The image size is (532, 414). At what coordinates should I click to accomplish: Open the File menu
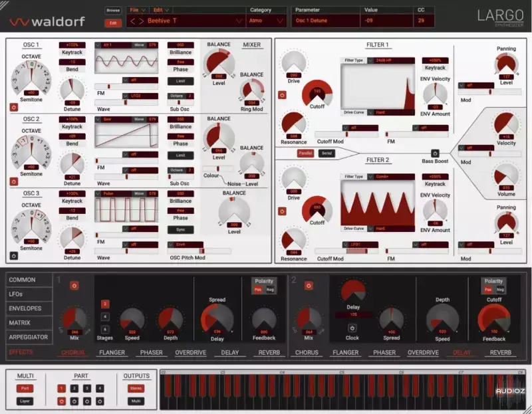pos(138,10)
